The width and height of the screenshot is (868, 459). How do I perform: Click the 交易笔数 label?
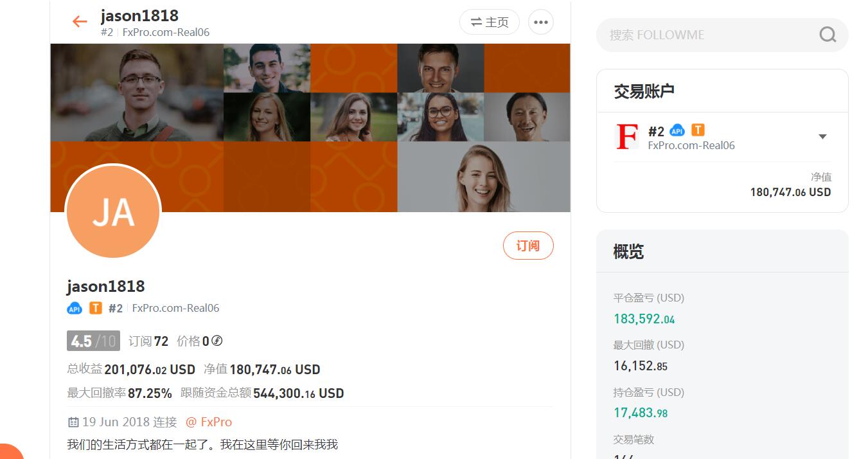(633, 440)
